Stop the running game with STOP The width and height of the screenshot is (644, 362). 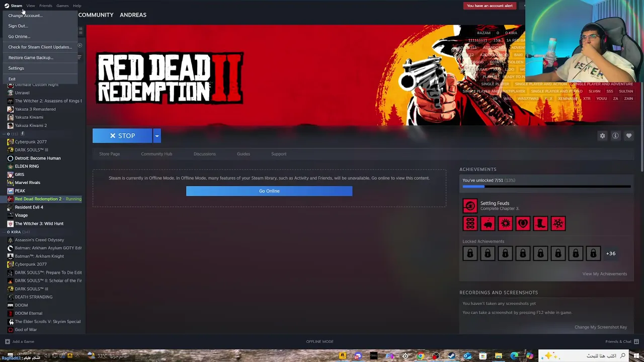click(122, 136)
